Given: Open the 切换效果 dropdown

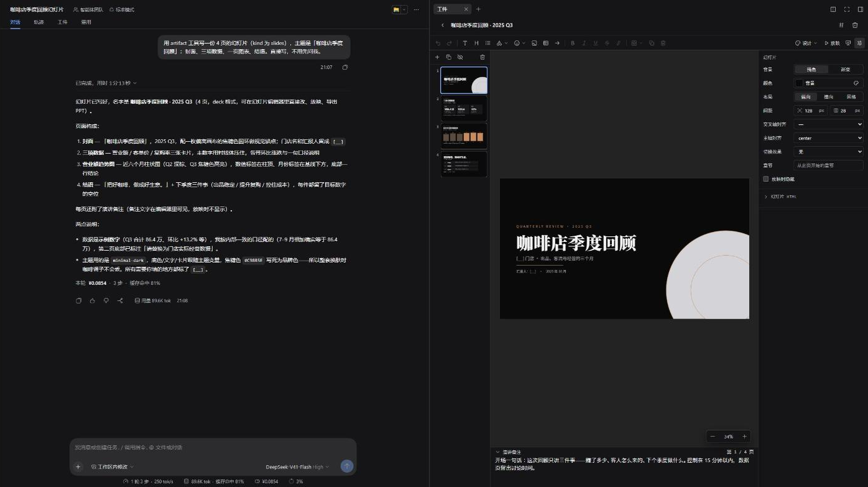Looking at the screenshot, I should 829,152.
